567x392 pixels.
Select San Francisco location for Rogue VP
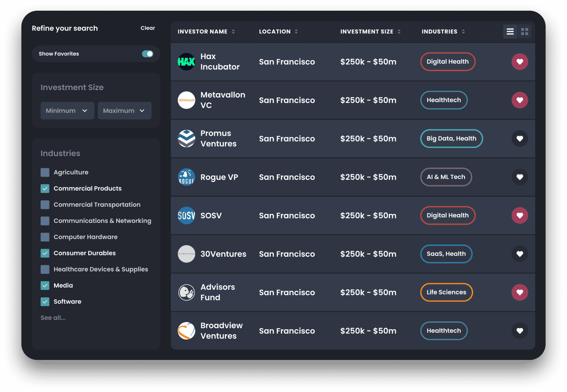[287, 177]
